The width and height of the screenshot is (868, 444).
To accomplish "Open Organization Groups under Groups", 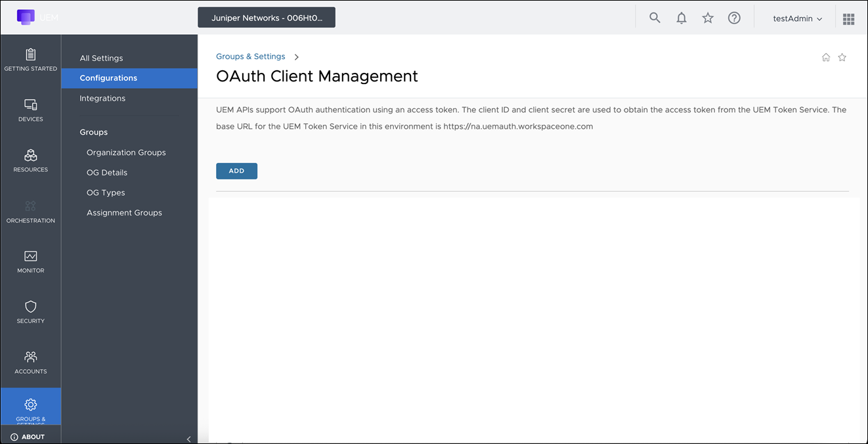I will (x=126, y=152).
